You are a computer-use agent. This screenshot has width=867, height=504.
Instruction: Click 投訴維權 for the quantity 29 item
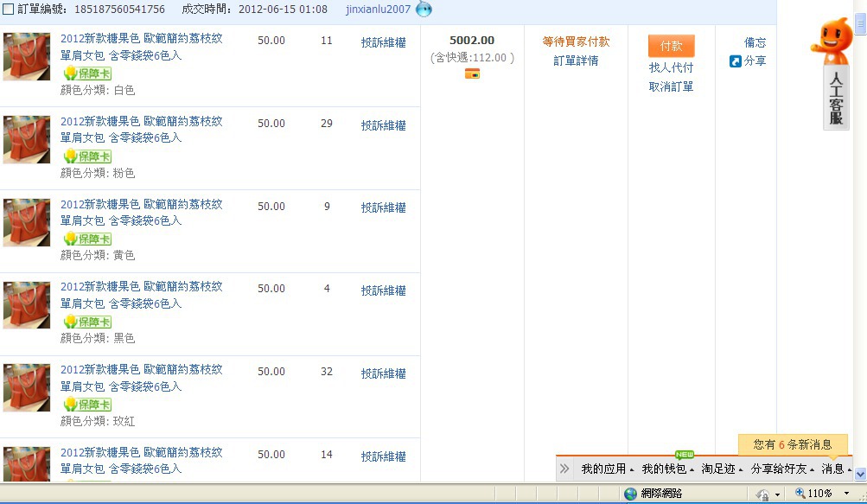[x=384, y=125]
